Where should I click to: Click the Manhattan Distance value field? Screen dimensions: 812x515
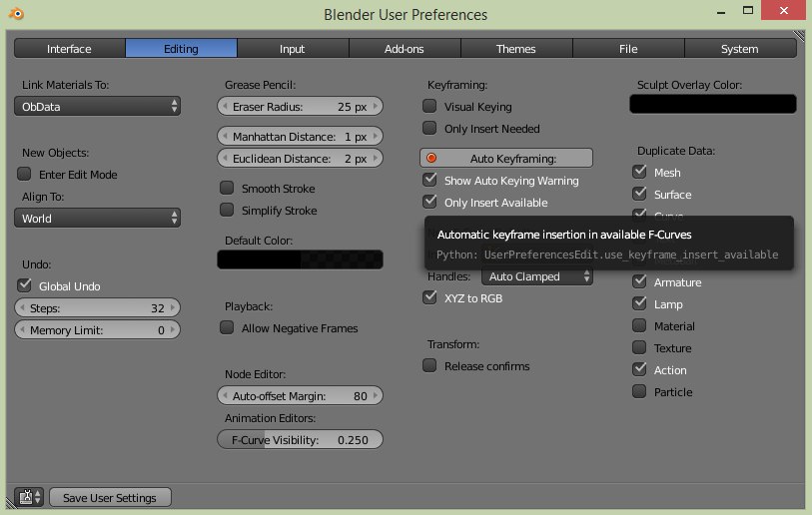pos(300,136)
